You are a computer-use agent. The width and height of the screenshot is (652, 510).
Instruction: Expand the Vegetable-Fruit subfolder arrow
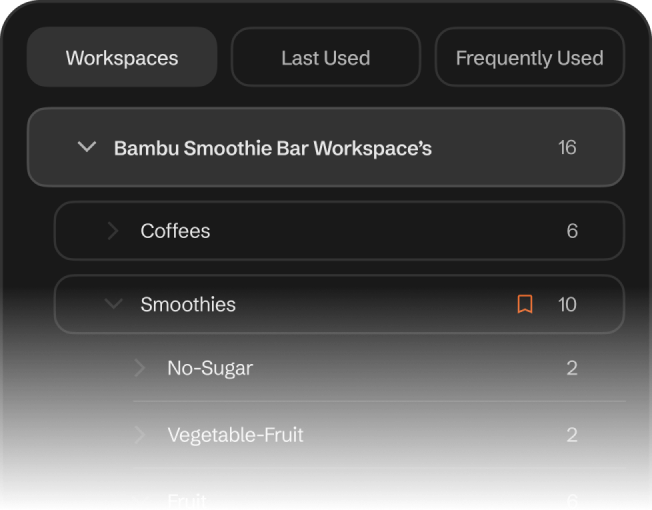140,435
